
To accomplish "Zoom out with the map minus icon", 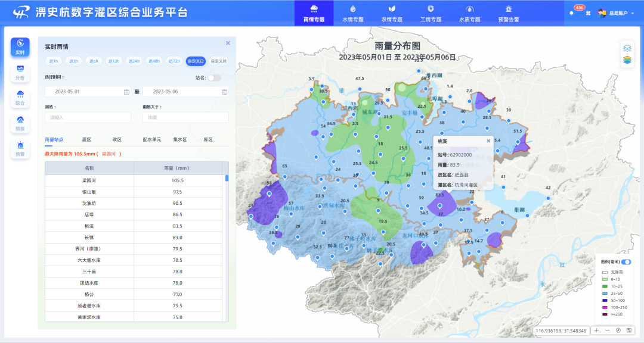I will point(608,330).
